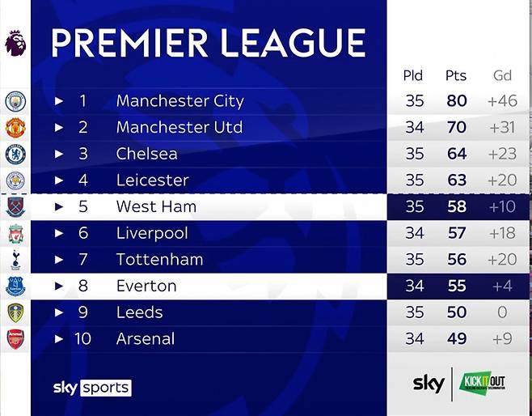
Task: Click the Kick It Out logo
Action: tap(482, 382)
